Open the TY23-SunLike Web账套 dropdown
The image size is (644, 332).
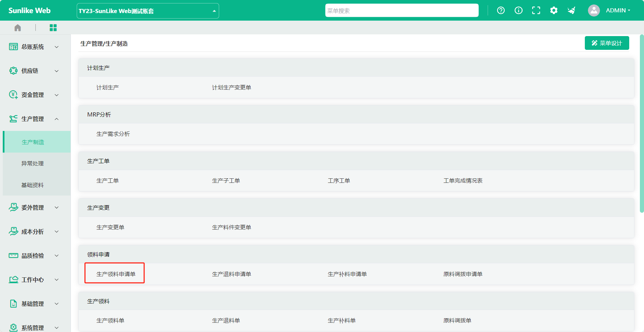148,11
